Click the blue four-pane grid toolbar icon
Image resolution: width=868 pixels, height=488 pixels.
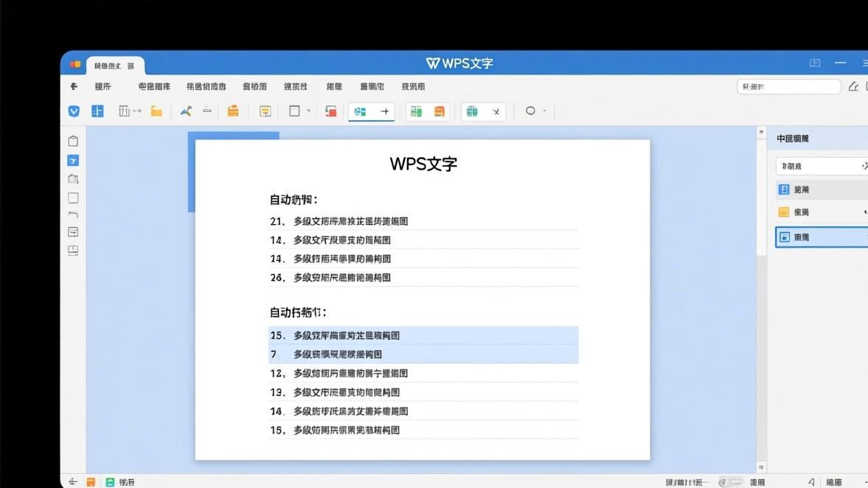point(97,111)
